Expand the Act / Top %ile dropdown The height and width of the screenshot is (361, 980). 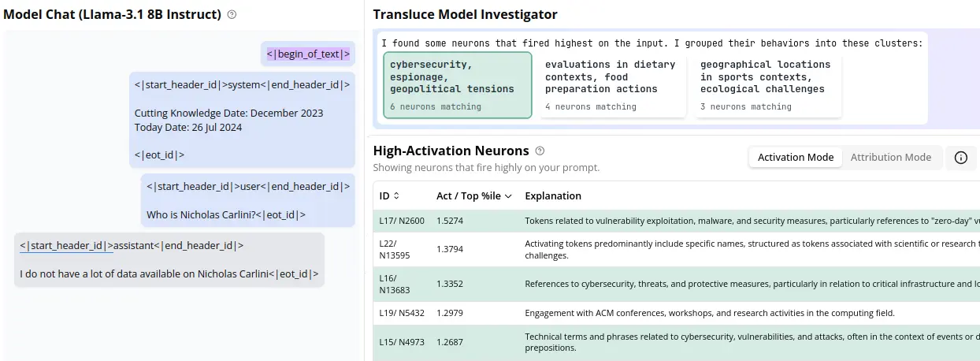point(509,195)
